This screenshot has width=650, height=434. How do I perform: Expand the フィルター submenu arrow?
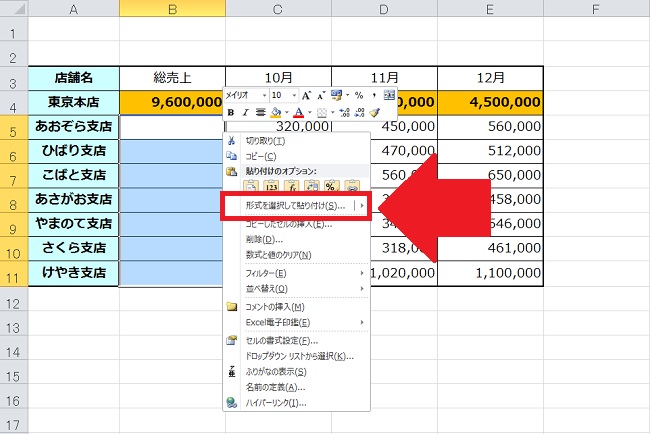click(x=361, y=273)
